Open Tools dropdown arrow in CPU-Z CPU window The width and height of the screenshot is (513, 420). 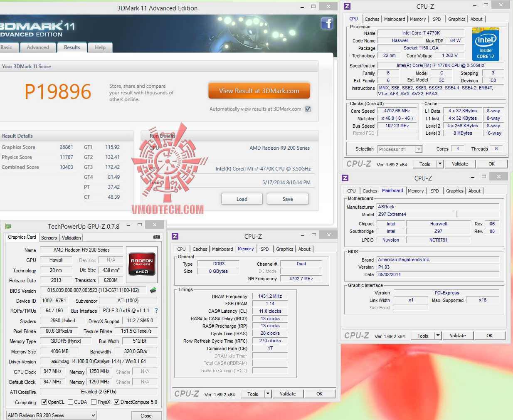pyautogui.click(x=440, y=164)
